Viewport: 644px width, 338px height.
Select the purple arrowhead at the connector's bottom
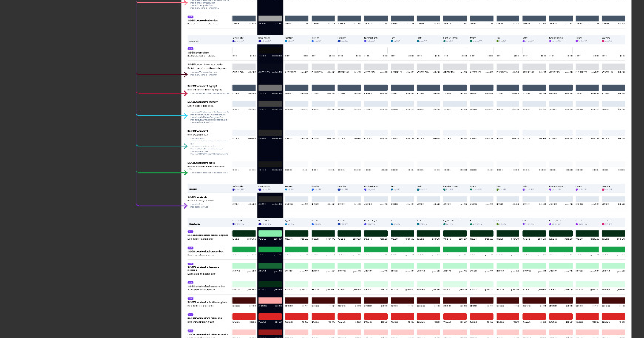[x=185, y=206]
